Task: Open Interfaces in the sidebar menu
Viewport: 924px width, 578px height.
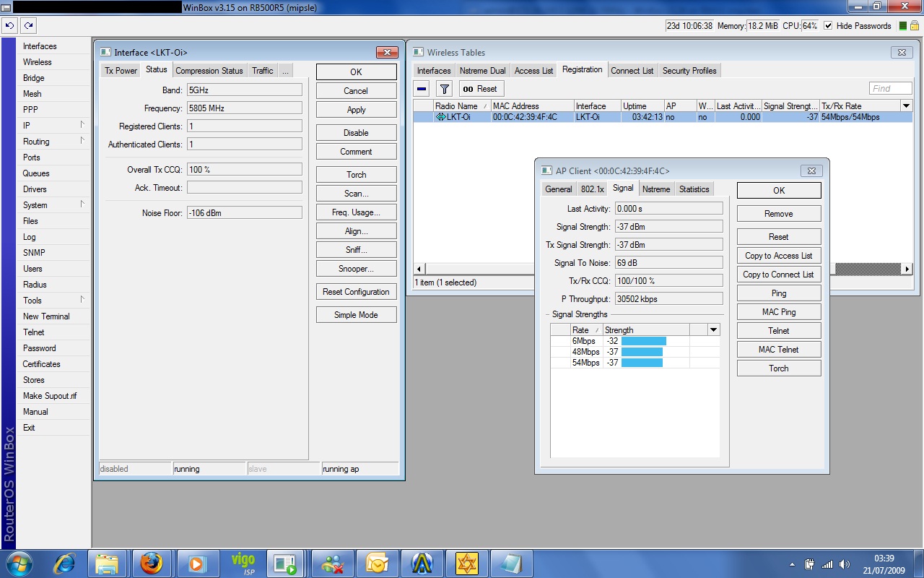Action: tap(40, 46)
